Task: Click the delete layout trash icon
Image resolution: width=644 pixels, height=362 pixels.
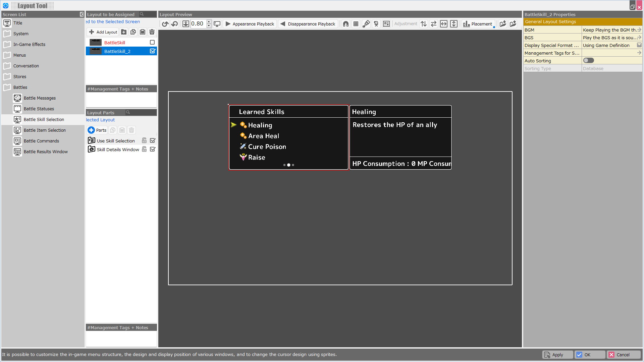Action: point(152,32)
